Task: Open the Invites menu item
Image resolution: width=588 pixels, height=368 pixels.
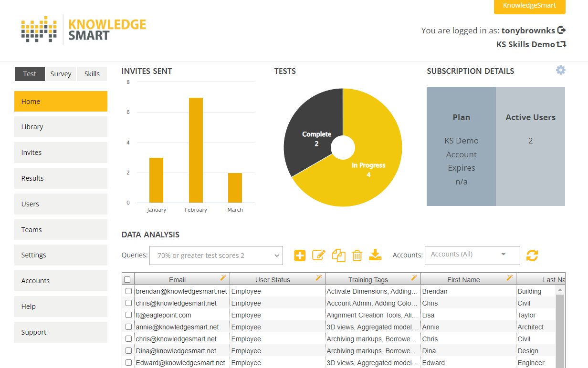Action: tap(61, 153)
